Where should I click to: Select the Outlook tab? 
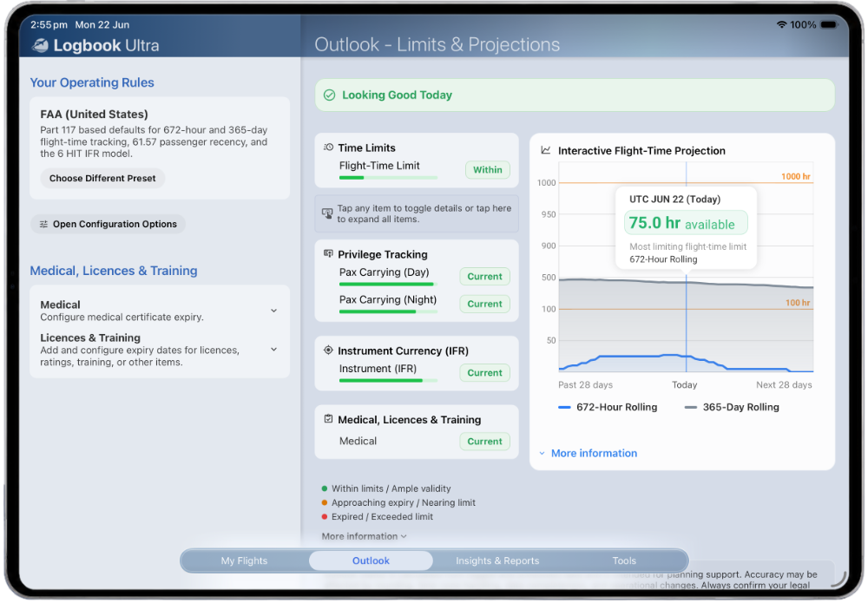[x=371, y=560]
